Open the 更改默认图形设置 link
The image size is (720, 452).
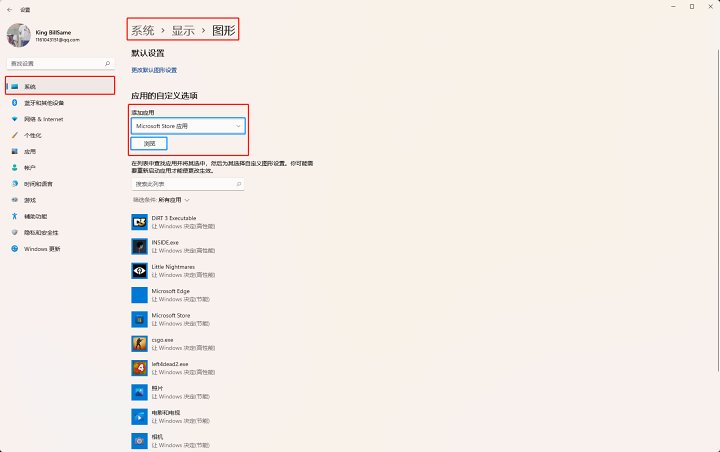[x=154, y=70]
